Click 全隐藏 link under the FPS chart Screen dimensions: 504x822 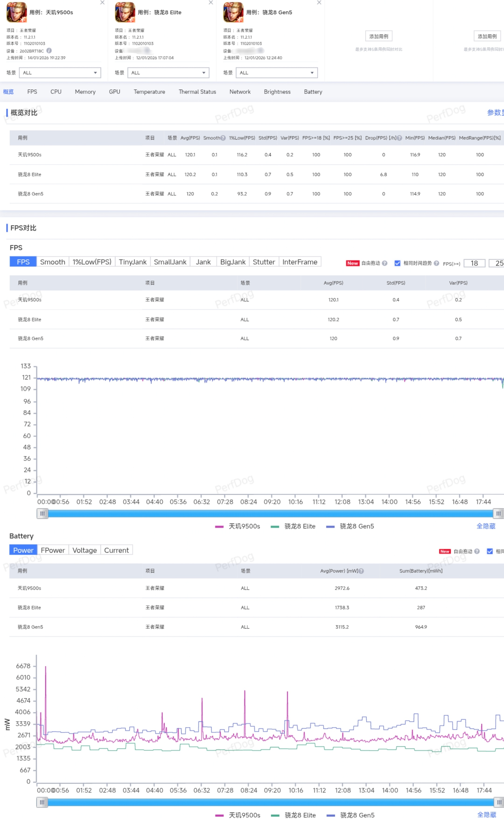[x=486, y=526]
